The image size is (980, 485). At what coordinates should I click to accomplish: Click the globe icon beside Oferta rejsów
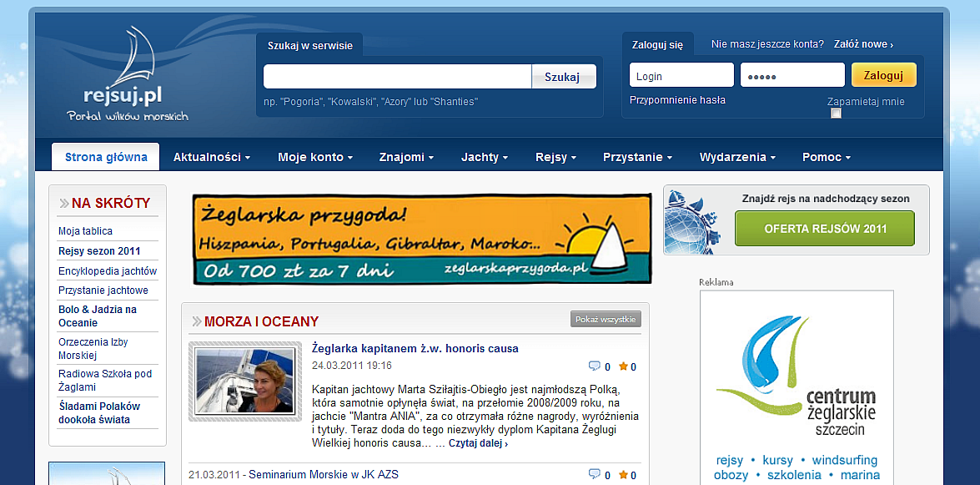[x=689, y=221]
